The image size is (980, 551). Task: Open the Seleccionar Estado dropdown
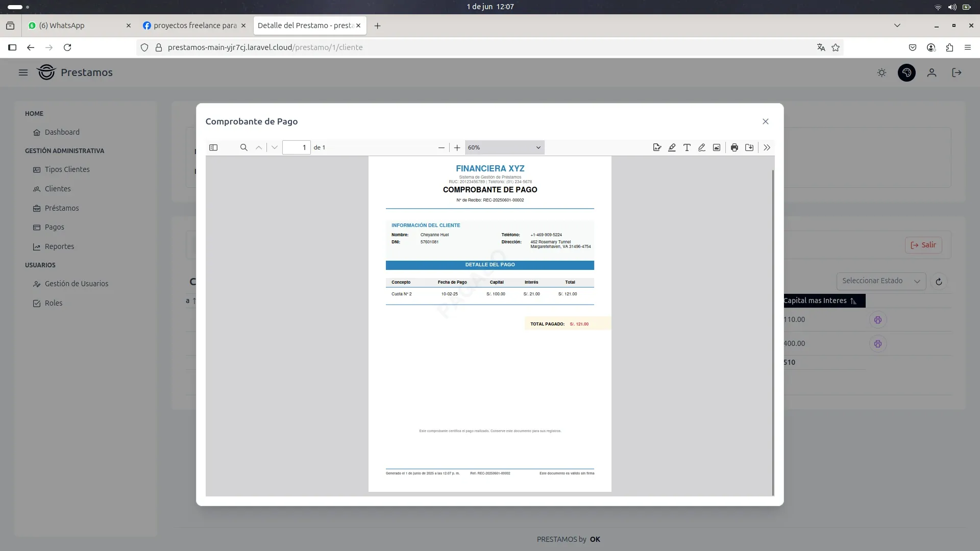pyautogui.click(x=880, y=281)
